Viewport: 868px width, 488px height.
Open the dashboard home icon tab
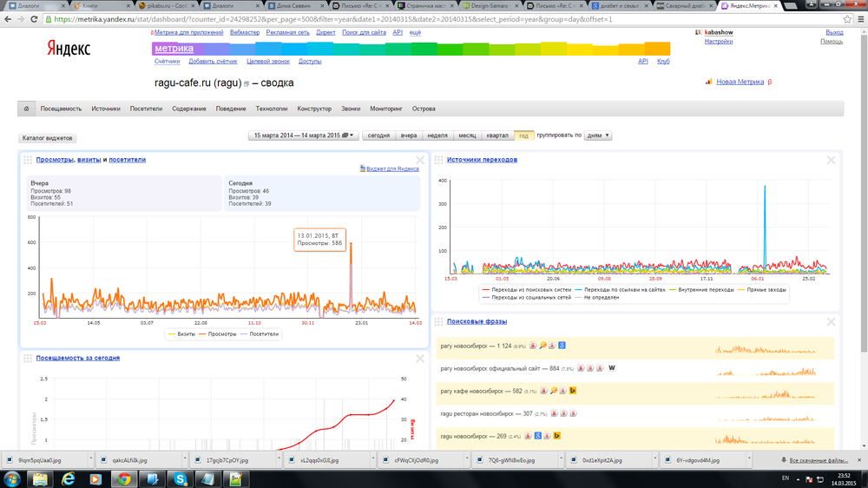point(26,109)
